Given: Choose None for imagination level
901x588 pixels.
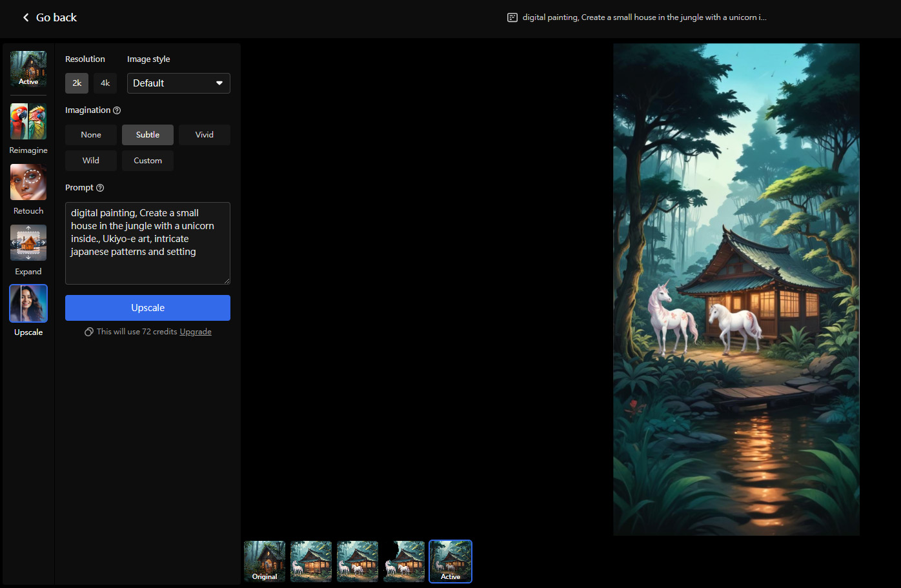Looking at the screenshot, I should [x=91, y=135].
